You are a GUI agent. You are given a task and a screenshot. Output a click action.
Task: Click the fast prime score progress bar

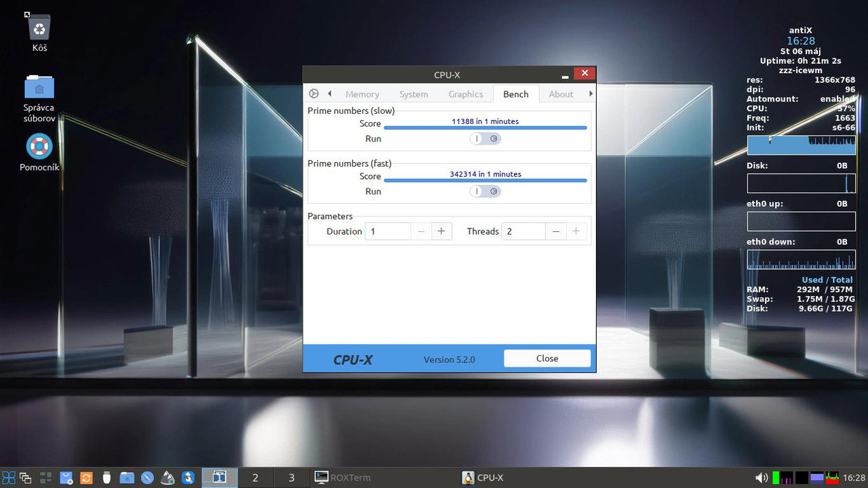[486, 180]
